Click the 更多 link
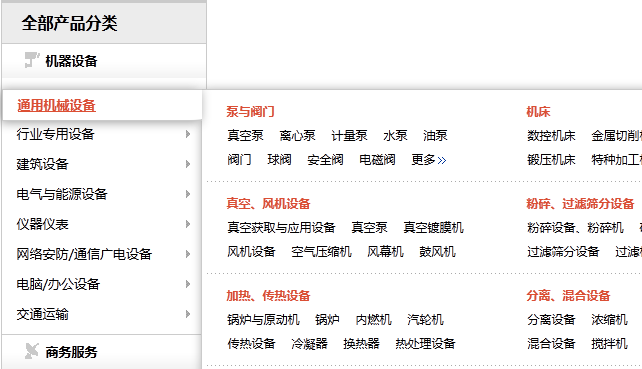 [x=424, y=160]
